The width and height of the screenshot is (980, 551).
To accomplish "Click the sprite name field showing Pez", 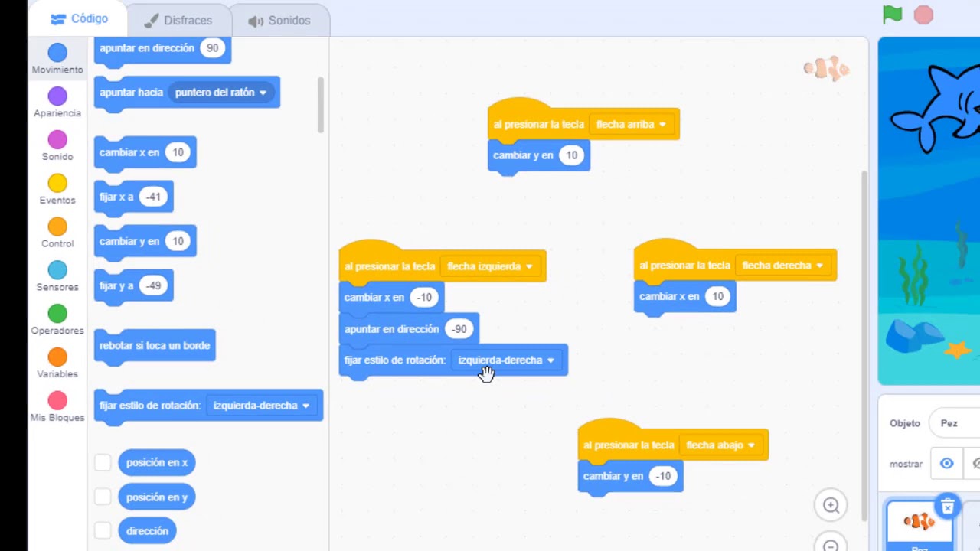I will click(x=955, y=423).
